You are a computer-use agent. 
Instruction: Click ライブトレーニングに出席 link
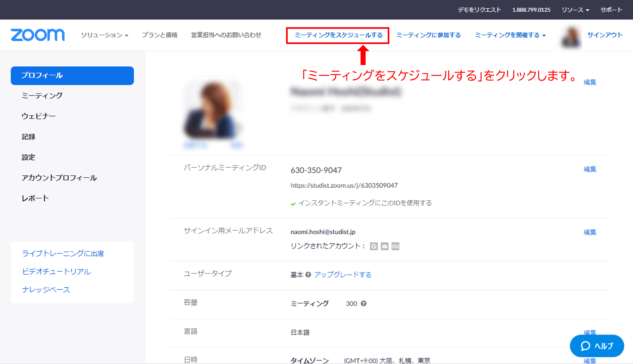pos(63,254)
